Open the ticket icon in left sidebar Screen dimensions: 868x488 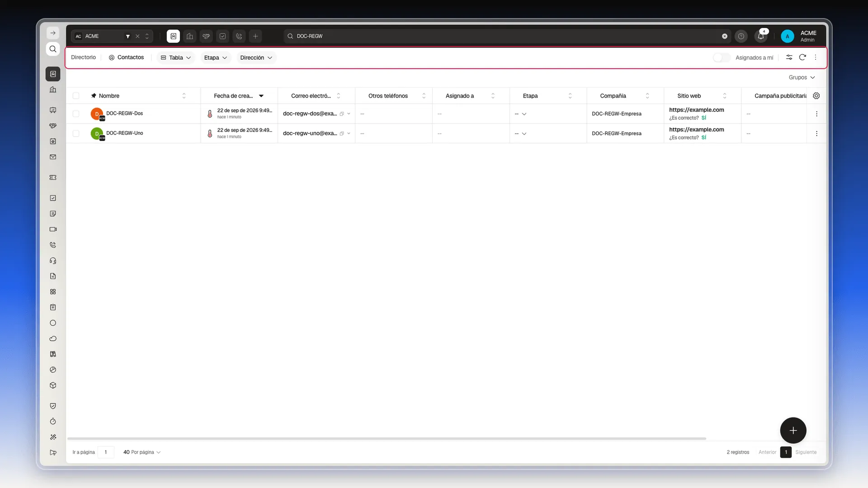click(x=53, y=178)
